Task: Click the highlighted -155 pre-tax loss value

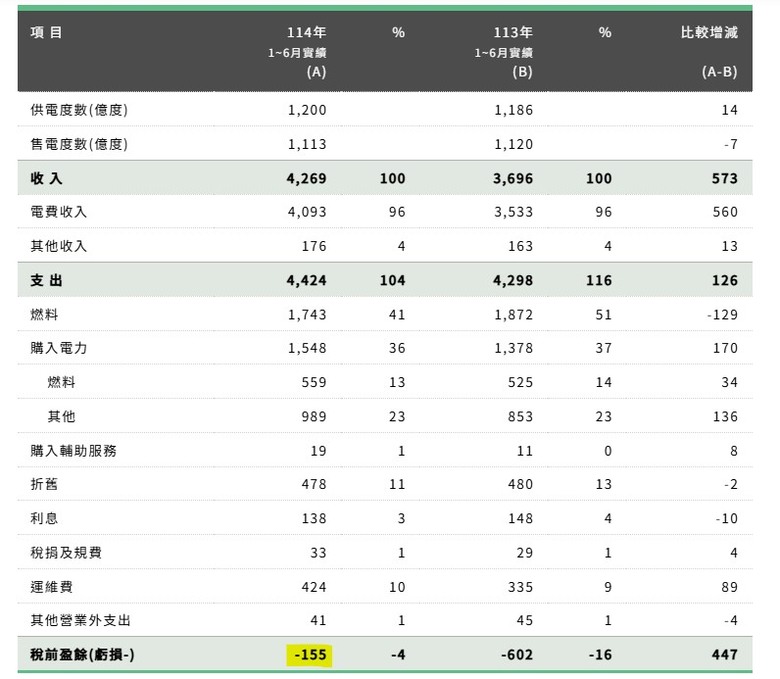Action: click(x=309, y=655)
